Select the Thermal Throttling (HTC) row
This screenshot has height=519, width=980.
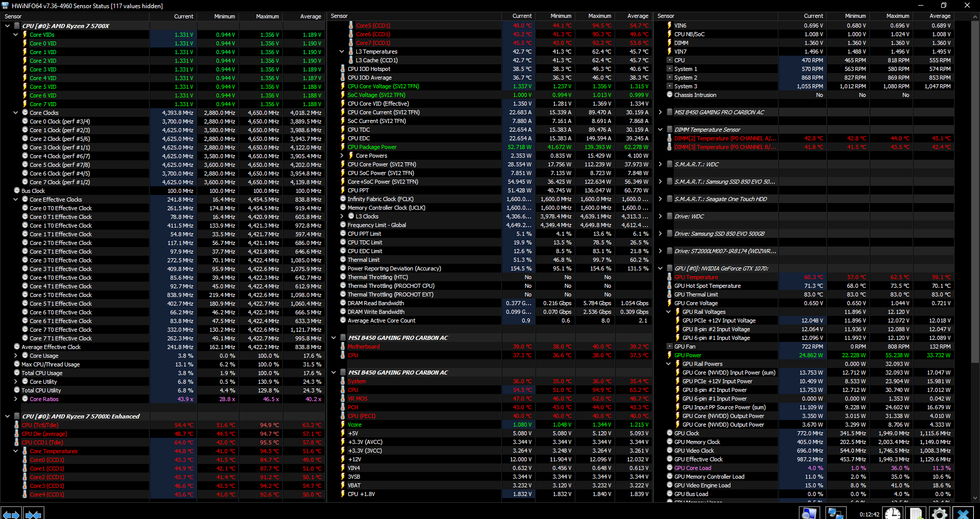click(490, 277)
